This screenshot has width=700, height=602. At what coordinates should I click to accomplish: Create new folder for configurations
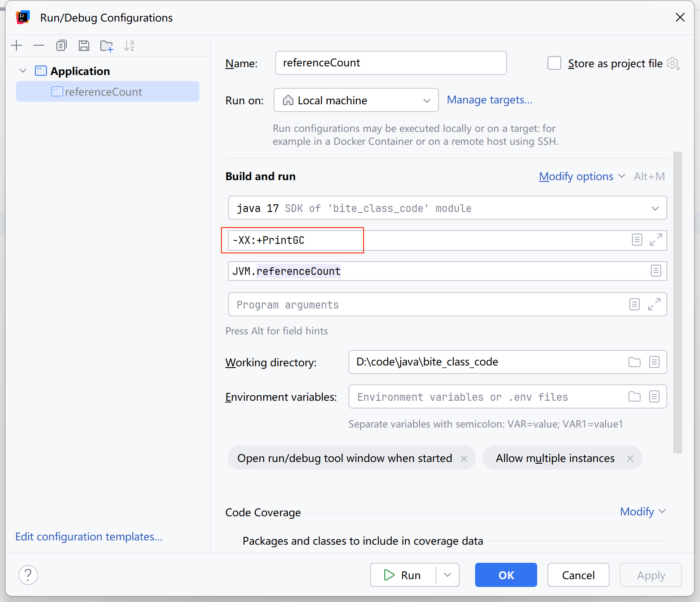point(106,45)
